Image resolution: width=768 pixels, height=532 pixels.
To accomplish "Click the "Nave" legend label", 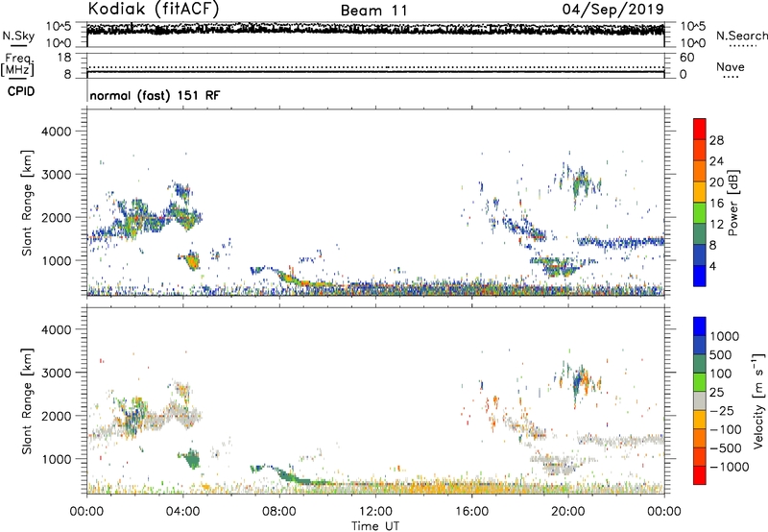I will click(x=731, y=66).
